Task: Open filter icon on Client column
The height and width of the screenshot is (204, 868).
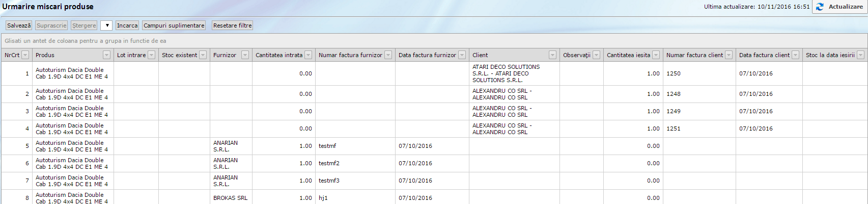Action: click(x=552, y=55)
